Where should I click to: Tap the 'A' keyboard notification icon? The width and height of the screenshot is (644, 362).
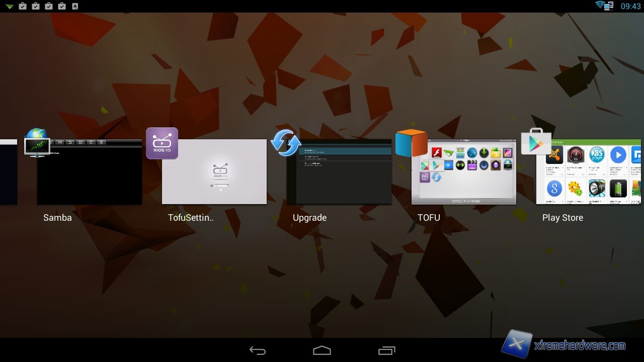pos(75,6)
